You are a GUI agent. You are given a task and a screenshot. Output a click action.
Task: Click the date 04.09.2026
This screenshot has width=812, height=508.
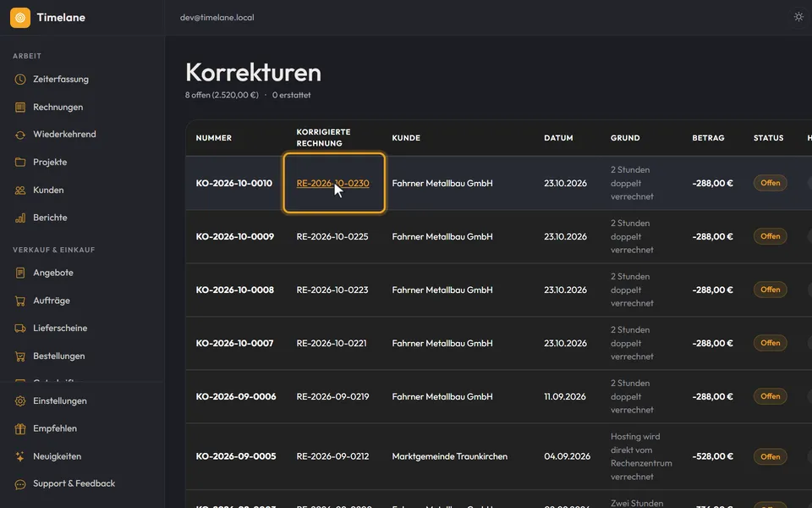pos(567,456)
